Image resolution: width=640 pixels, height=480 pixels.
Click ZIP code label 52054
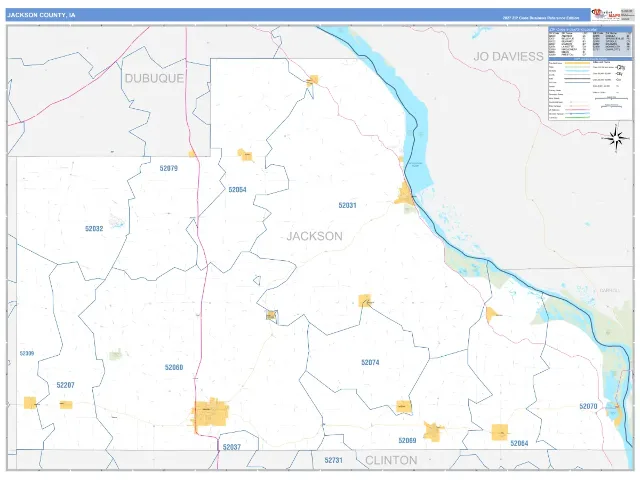(x=237, y=189)
